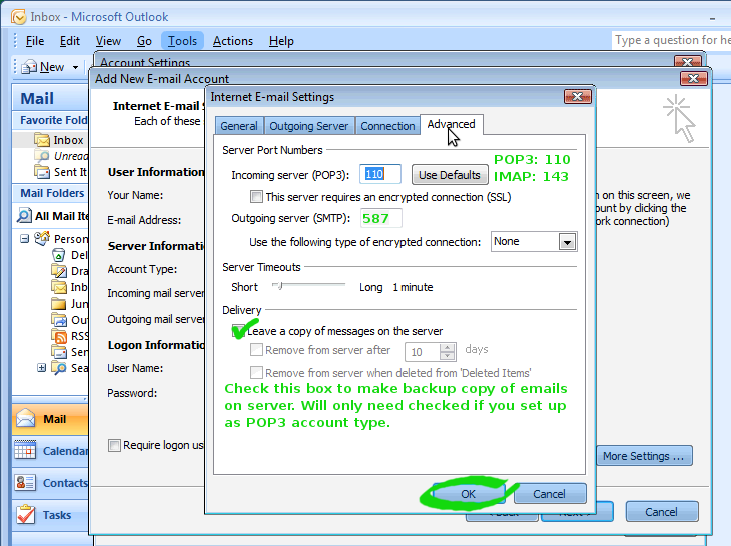The image size is (731, 546).
Task: Open the Inbox folder icon under Personal Folders
Action: pyautogui.click(x=59, y=287)
